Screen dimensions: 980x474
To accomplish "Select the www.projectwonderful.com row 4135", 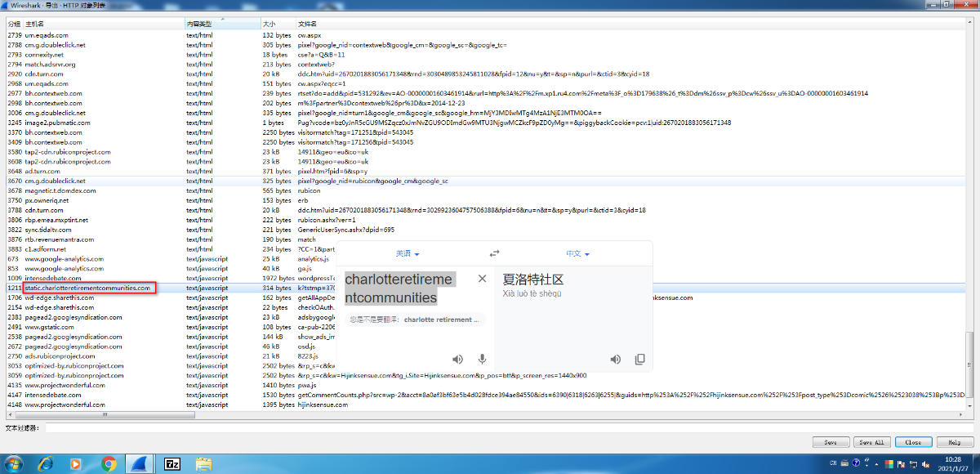I will tap(484, 385).
